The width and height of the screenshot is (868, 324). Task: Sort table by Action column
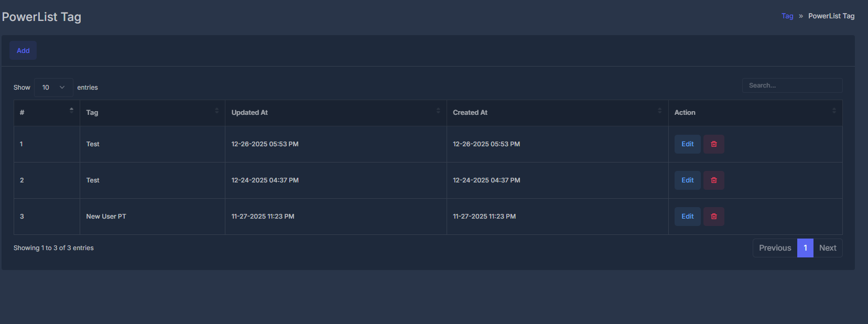pyautogui.click(x=755, y=113)
